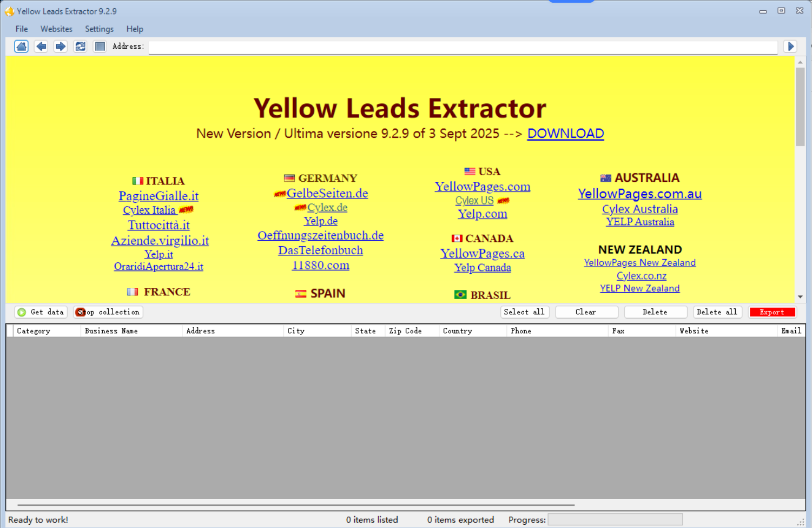Click the Category column header
Image resolution: width=812 pixels, height=528 pixels.
[x=47, y=331]
